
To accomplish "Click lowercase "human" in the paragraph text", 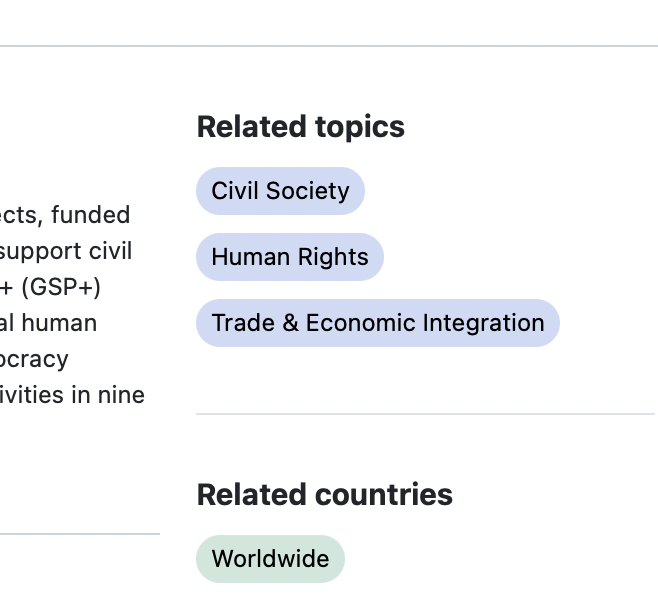I will [x=62, y=323].
